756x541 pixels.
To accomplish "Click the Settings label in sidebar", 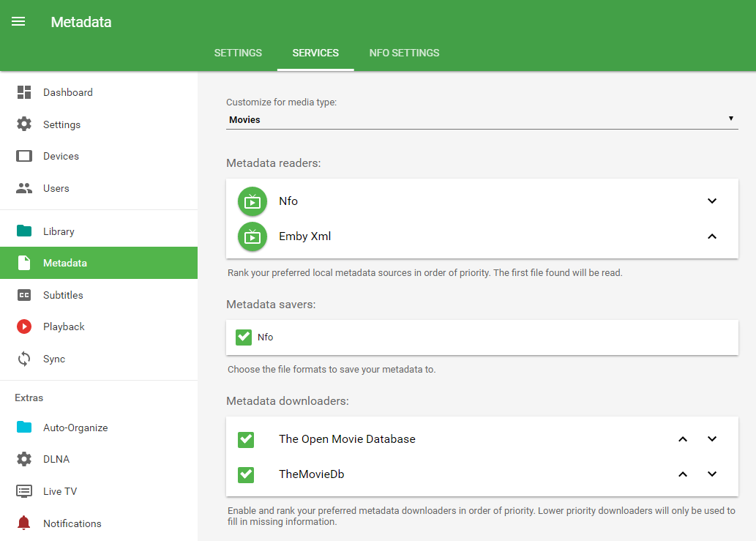I will [61, 124].
